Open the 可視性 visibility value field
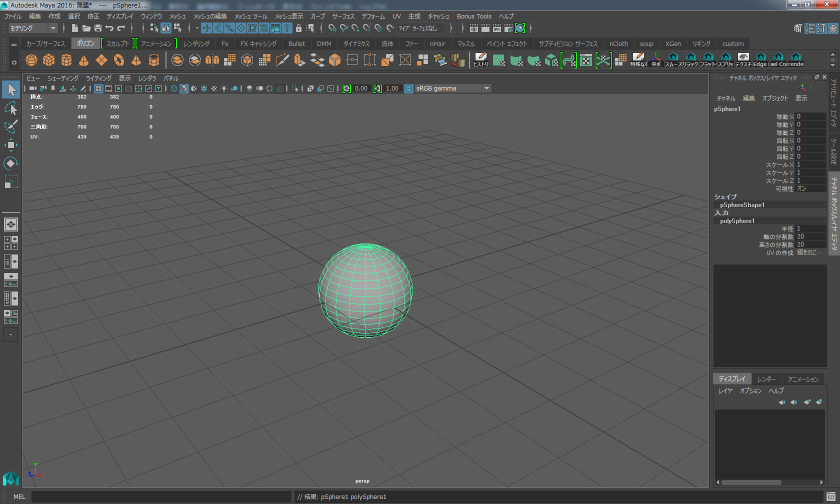 point(810,188)
